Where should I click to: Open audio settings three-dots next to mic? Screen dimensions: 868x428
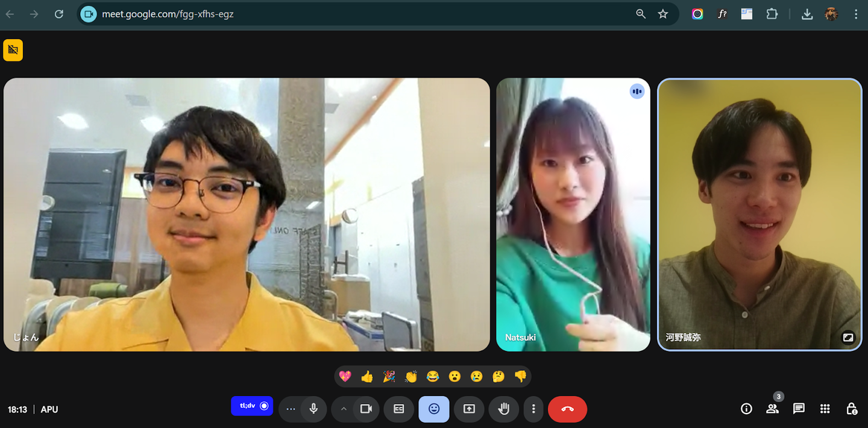click(291, 409)
